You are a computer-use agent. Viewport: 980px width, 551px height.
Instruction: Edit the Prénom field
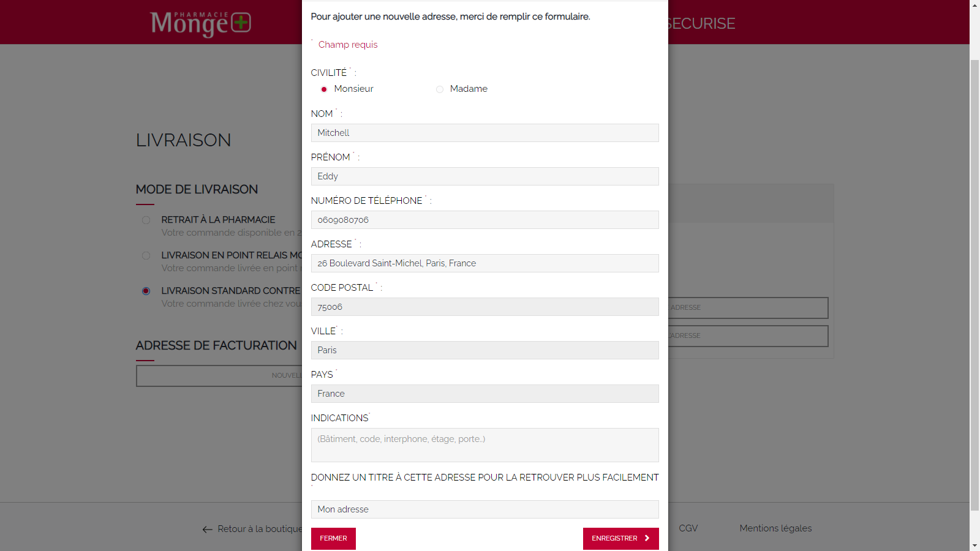point(484,176)
